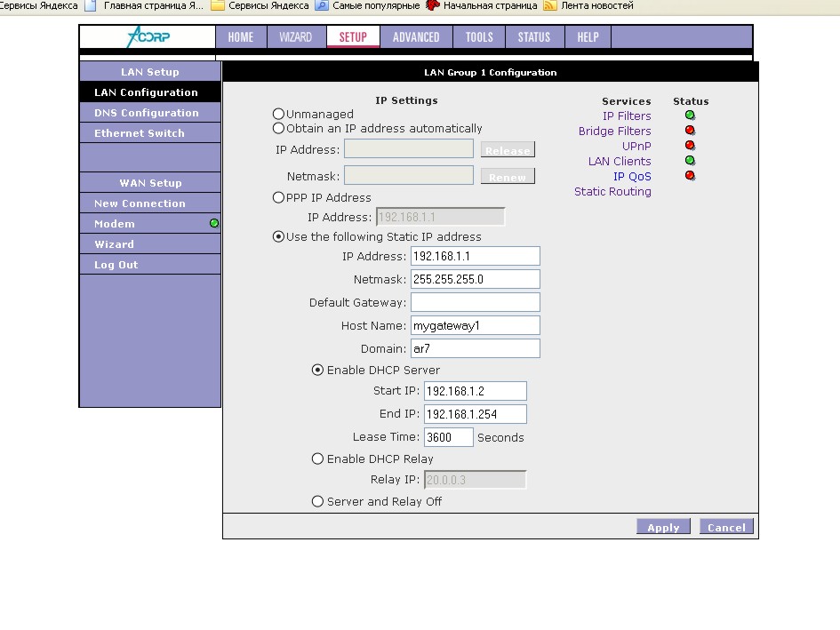Click the red IP QoS status indicator
The width and height of the screenshot is (840, 630).
[690, 176]
